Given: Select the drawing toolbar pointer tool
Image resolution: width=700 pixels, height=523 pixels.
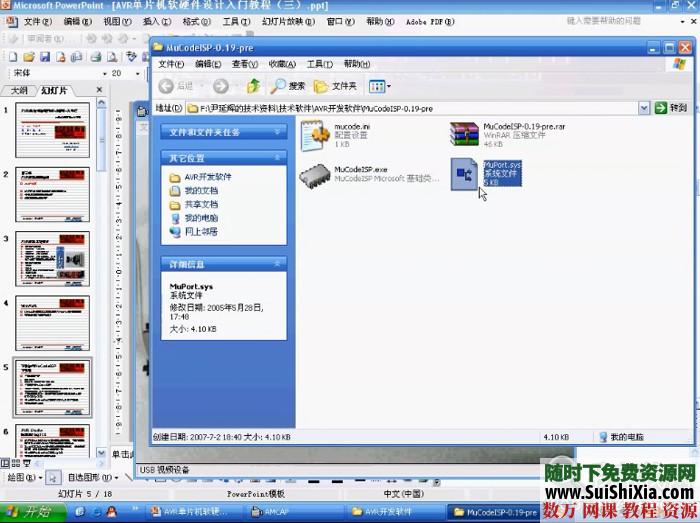Looking at the screenshot, I should point(53,478).
